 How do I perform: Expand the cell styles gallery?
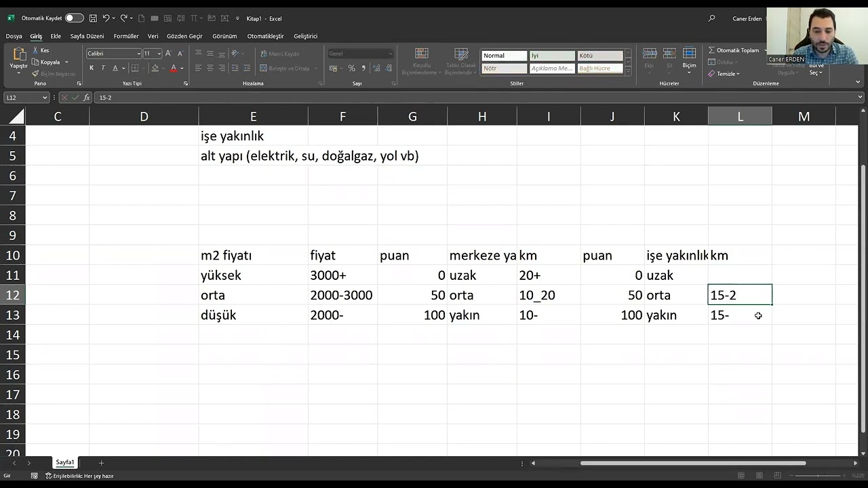point(628,70)
